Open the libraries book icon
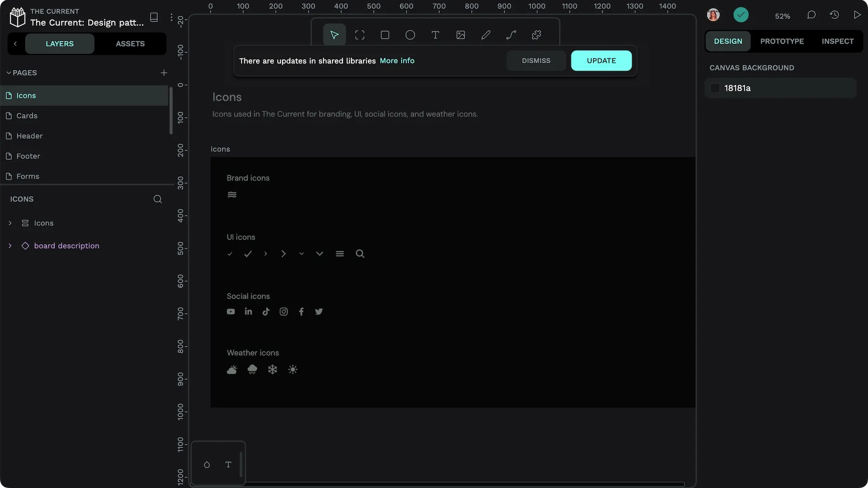Viewport: 868px width, 488px height. (x=154, y=17)
